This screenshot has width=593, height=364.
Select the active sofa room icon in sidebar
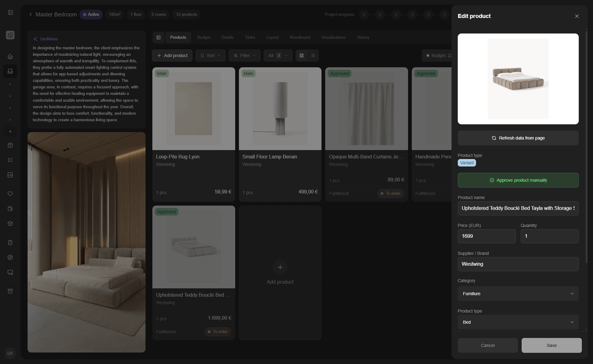(10, 71)
